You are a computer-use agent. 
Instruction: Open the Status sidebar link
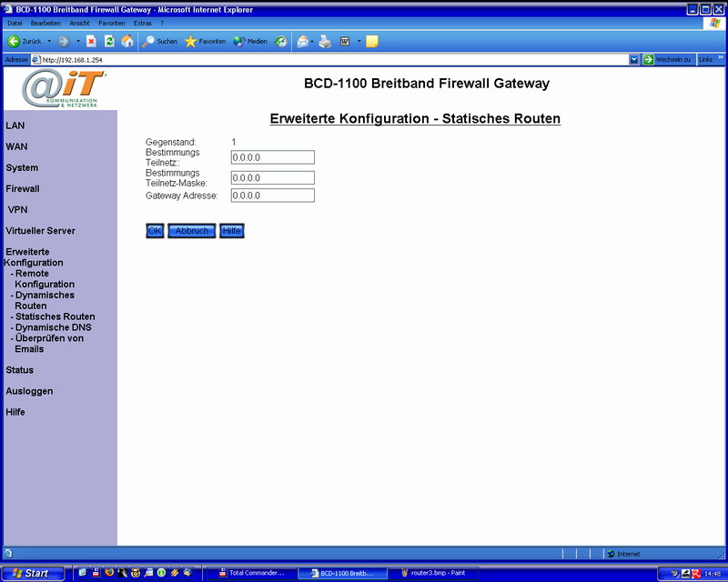(19, 370)
